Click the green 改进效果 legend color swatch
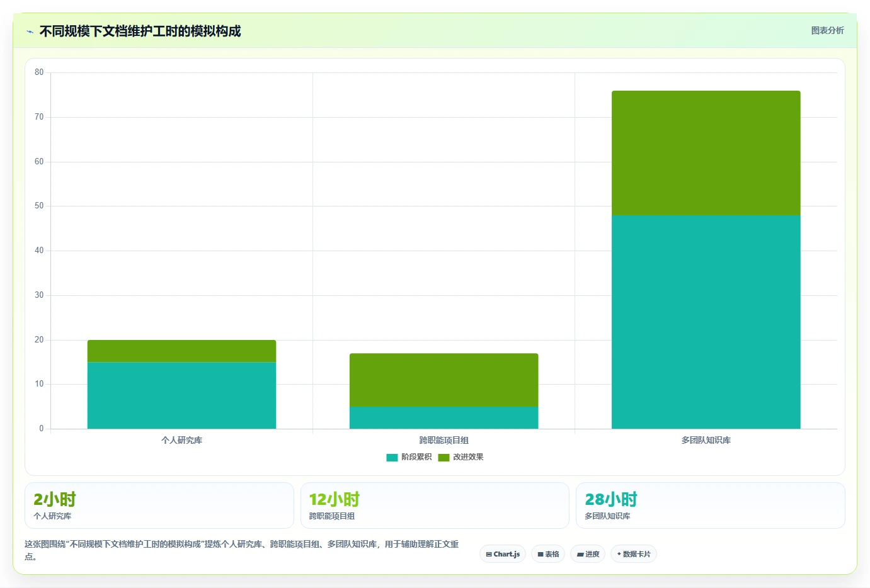This screenshot has height=588, width=870. [x=444, y=457]
